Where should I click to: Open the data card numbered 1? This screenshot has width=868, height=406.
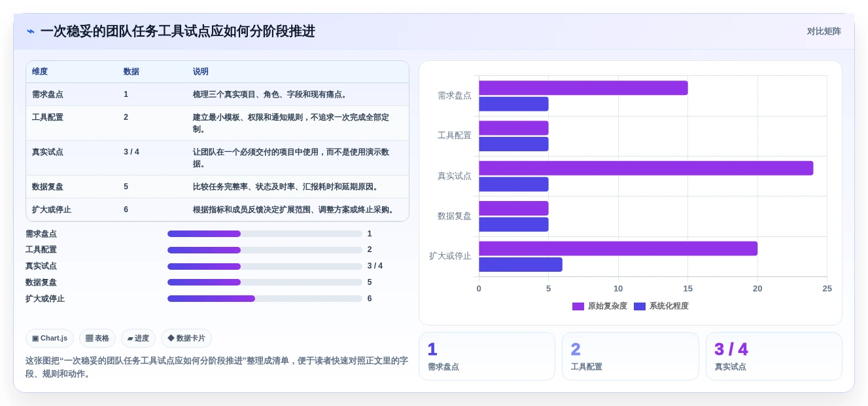click(x=487, y=356)
